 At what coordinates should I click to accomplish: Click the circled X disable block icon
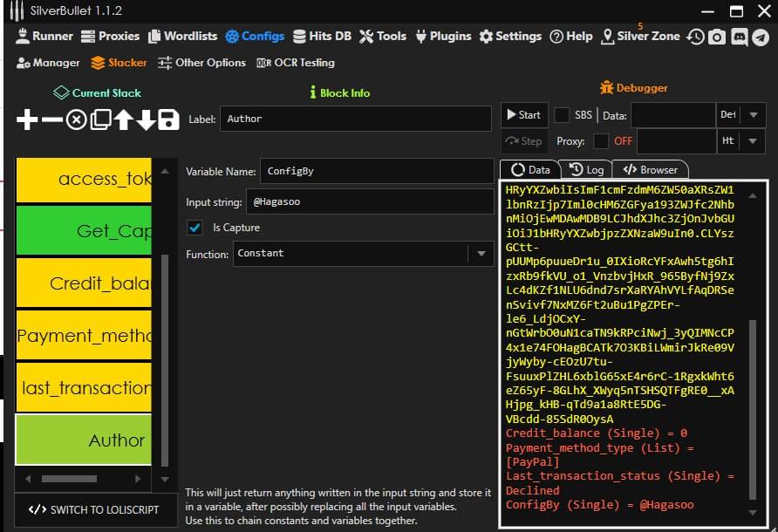point(77,120)
